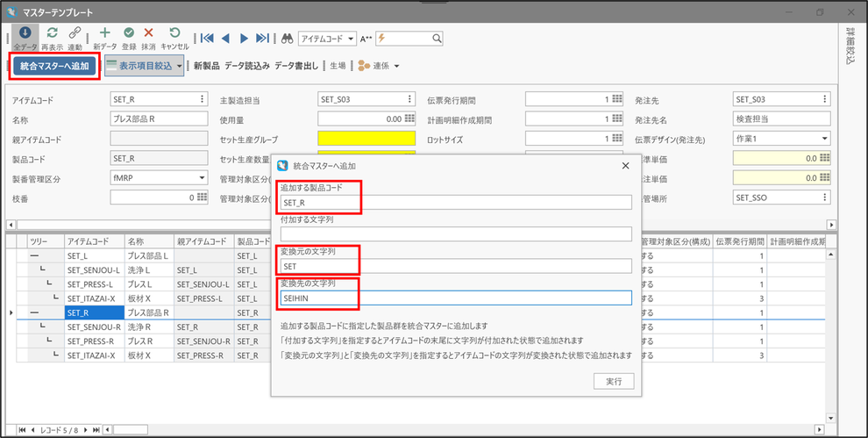
Task: Click the A** match mode indicator
Action: (x=366, y=39)
